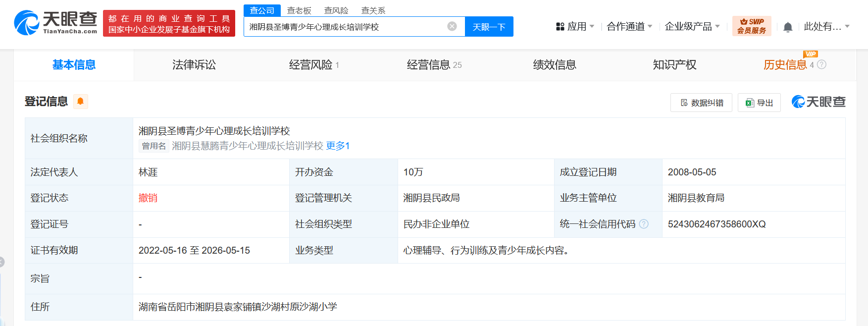The height and width of the screenshot is (326, 868).
Task: Expand the 合作通道 dropdown
Action: tap(629, 27)
